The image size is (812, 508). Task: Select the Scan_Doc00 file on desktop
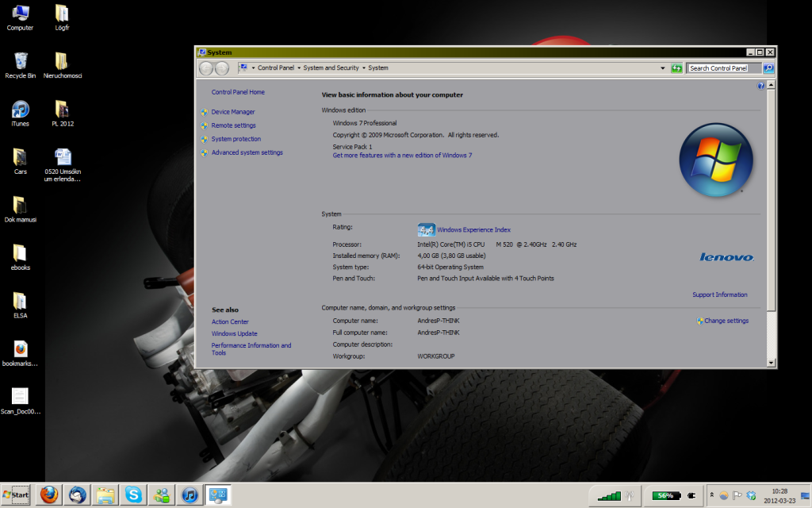tap(20, 402)
